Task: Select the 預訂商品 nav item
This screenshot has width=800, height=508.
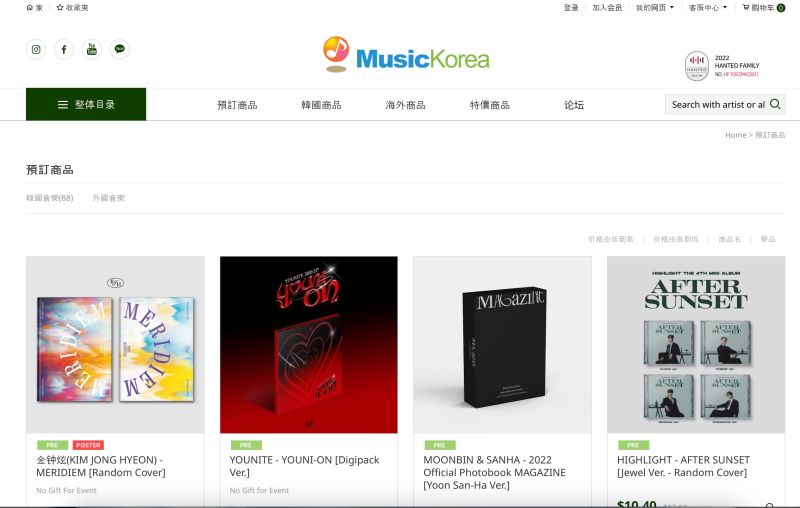Action: point(237,105)
